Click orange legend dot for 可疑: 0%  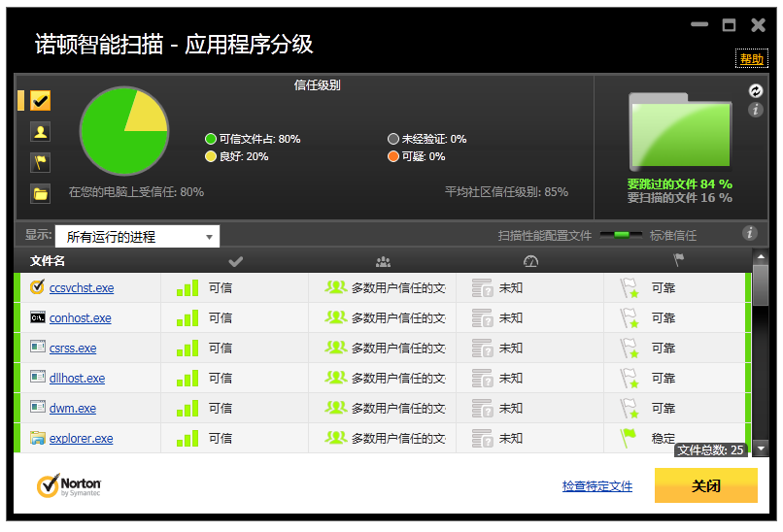click(393, 156)
